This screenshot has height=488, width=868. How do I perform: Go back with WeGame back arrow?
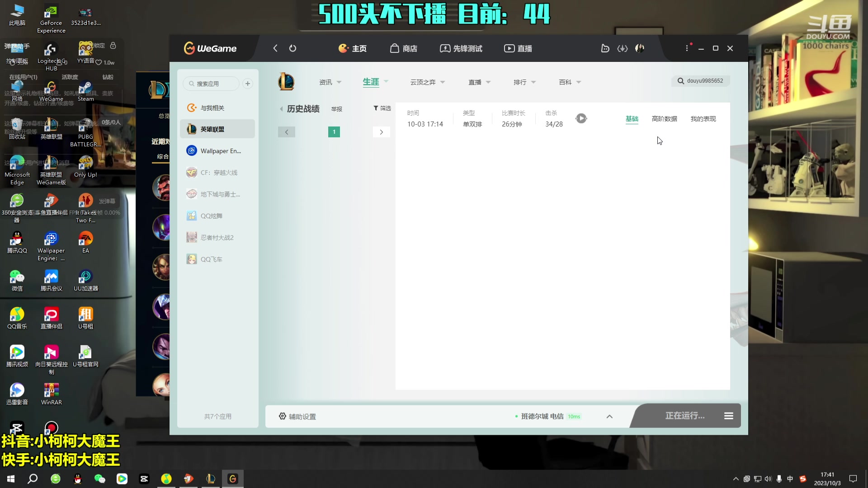(x=275, y=48)
